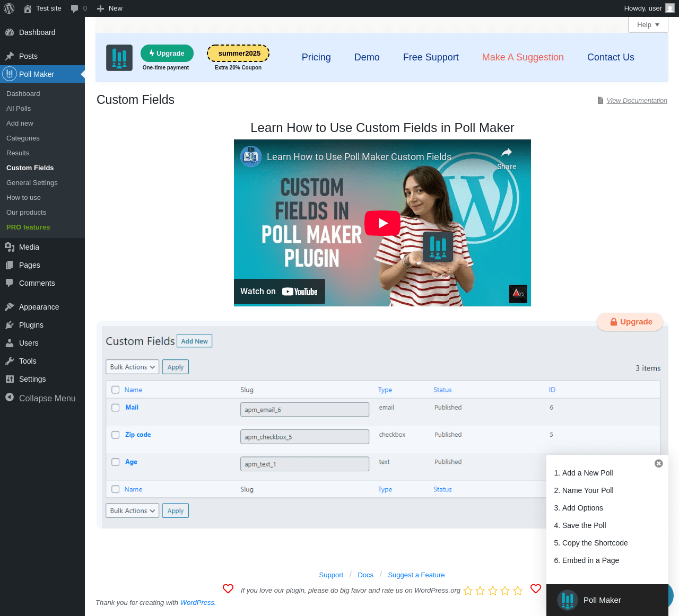Sort by the Type column header
The width and height of the screenshot is (679, 616).
pos(385,390)
